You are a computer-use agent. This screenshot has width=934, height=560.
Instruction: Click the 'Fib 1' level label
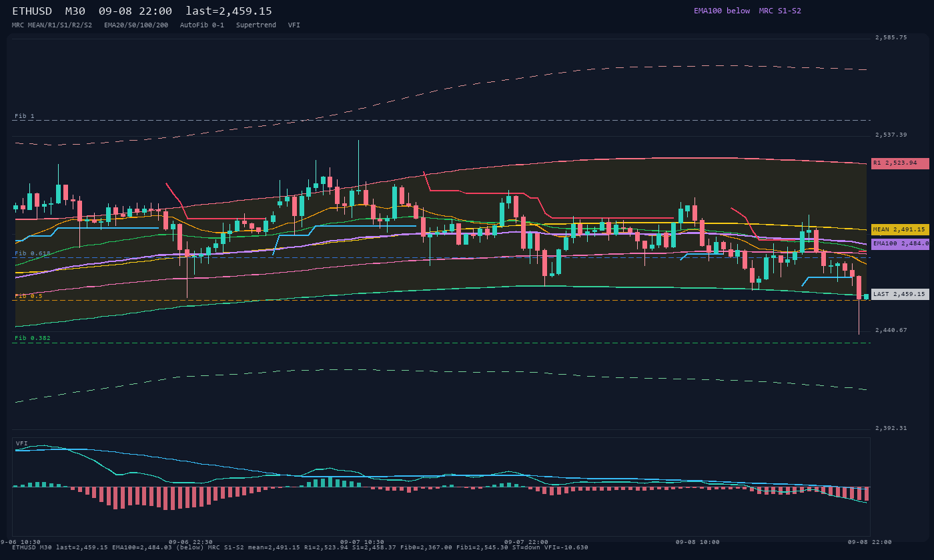[25, 116]
